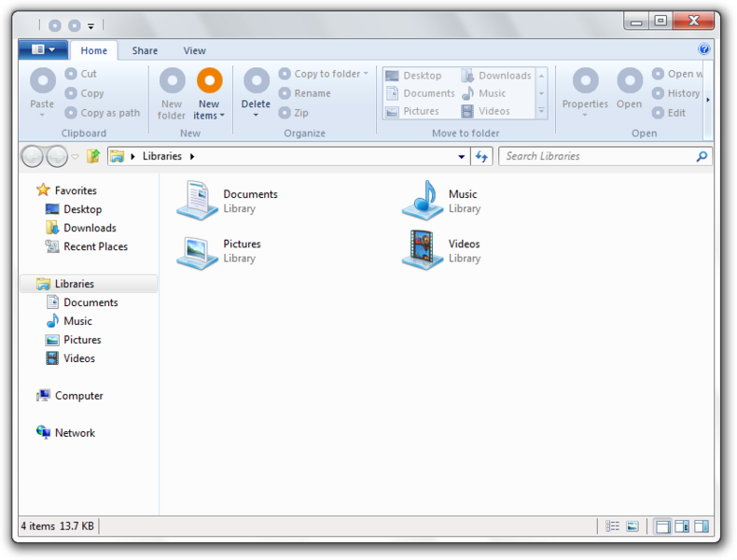Toggle the preview pane button
The width and height of the screenshot is (737, 560).
(702, 526)
